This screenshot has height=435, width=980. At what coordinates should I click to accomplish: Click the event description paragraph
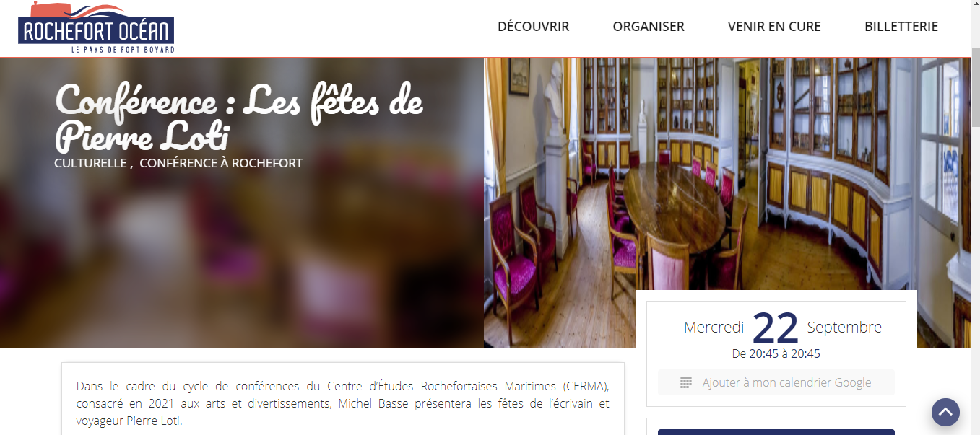point(343,403)
